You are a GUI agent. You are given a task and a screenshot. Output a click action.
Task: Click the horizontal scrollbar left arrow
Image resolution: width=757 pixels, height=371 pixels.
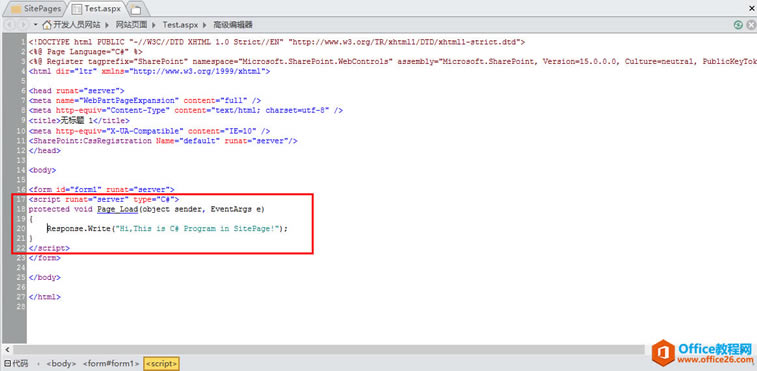pyautogui.click(x=7, y=349)
